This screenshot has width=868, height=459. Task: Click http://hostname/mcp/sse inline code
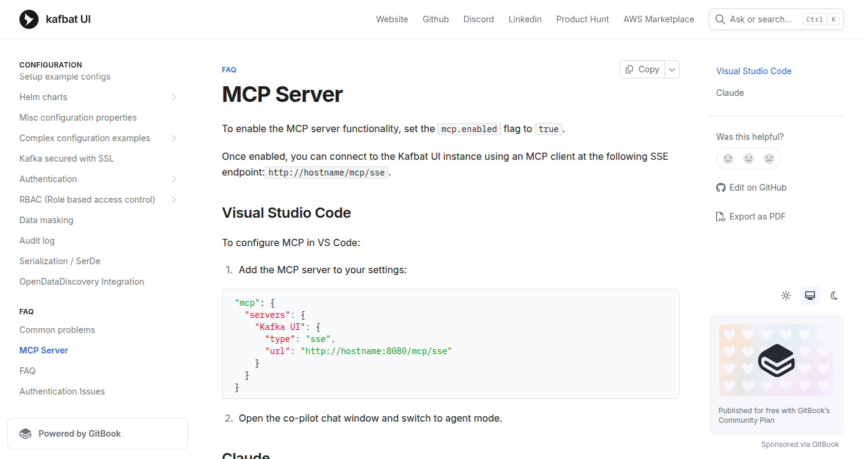pos(327,173)
